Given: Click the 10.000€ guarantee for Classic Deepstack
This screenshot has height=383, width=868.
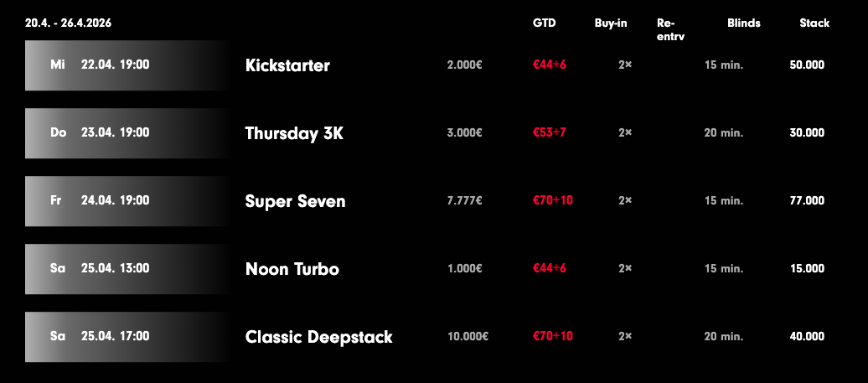Looking at the screenshot, I should tap(468, 337).
